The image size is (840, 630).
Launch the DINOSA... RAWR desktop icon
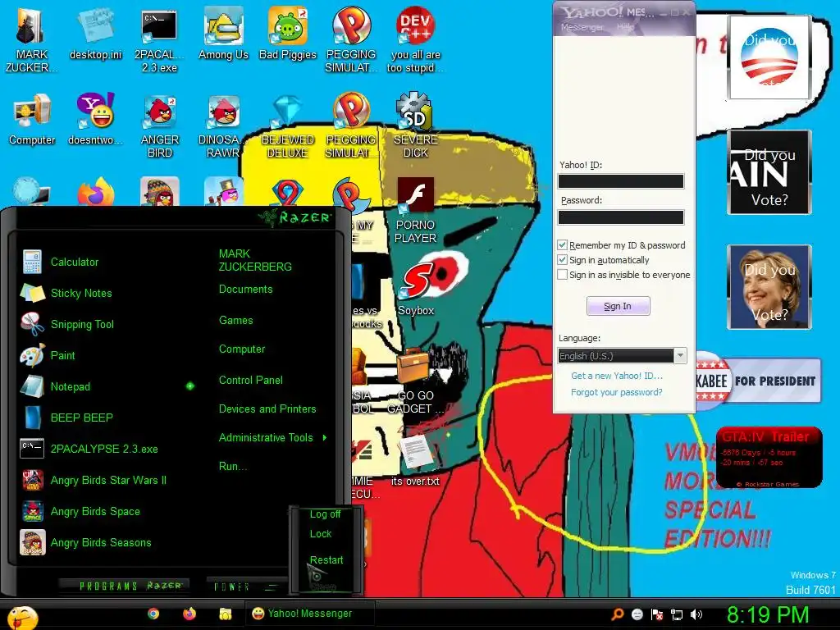point(223,126)
